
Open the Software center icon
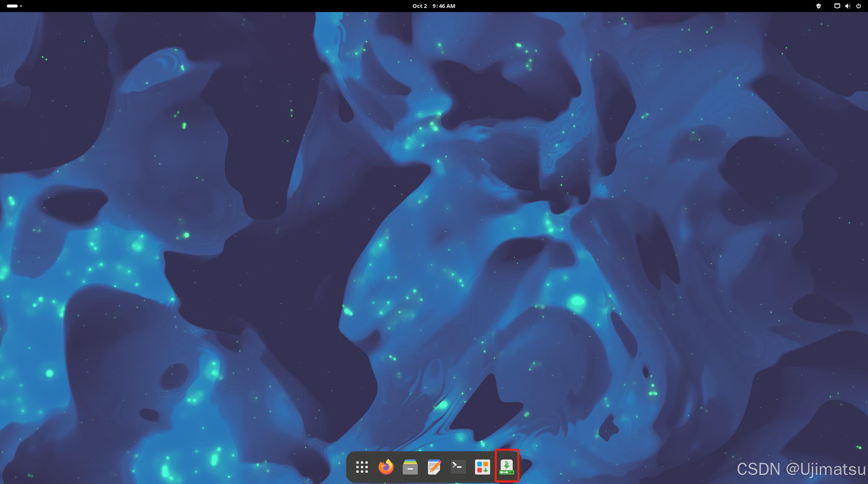[482, 467]
